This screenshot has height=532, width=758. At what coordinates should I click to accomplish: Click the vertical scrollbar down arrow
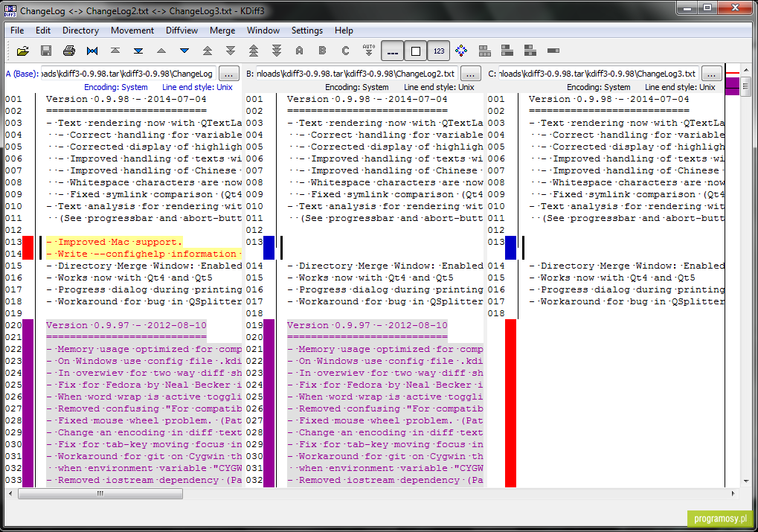(746, 481)
